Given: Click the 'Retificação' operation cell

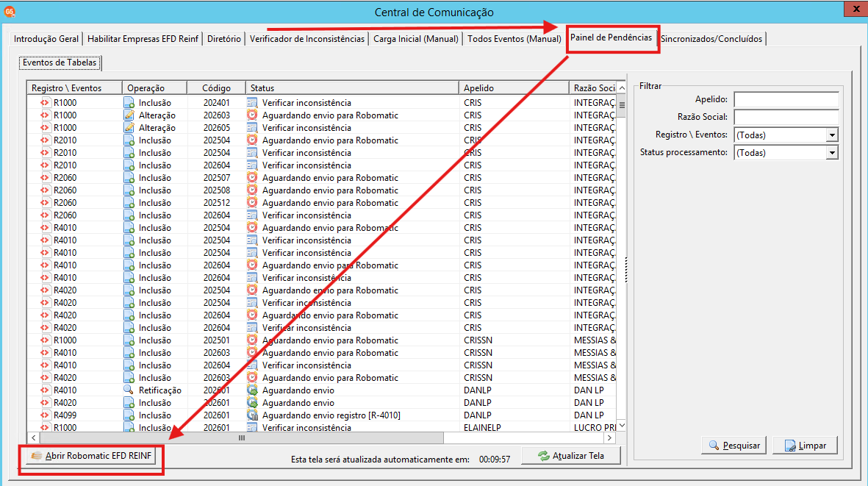Looking at the screenshot, I should [x=160, y=390].
